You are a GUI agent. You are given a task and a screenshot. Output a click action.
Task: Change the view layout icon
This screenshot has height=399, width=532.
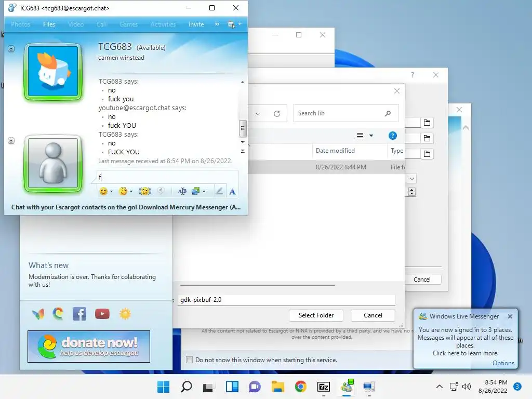360,136
